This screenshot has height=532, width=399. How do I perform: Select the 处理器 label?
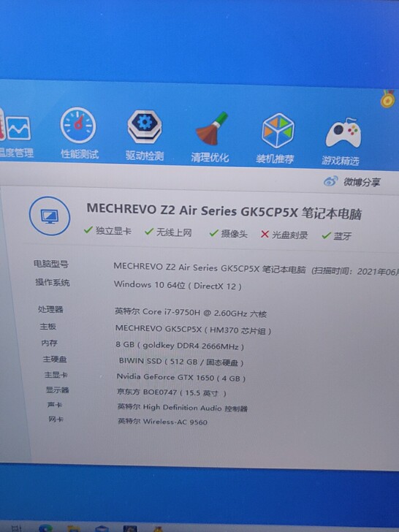coord(50,309)
